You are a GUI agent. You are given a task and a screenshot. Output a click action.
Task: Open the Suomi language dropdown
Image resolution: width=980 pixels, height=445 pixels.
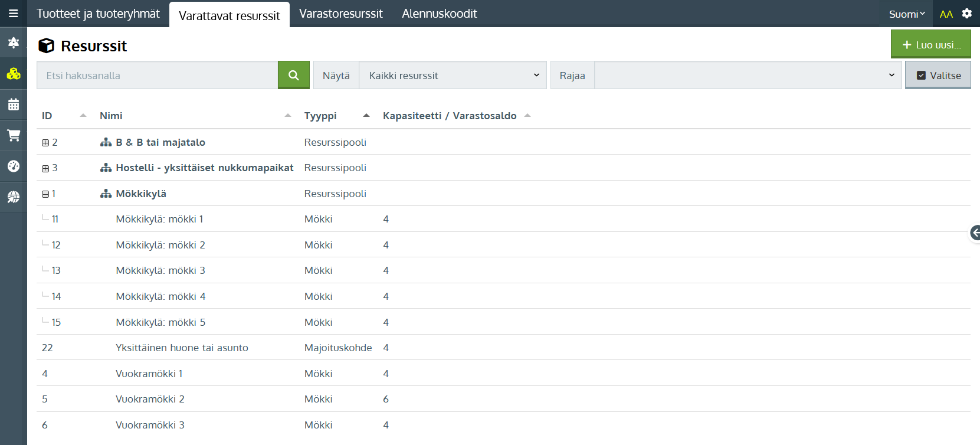tap(906, 14)
